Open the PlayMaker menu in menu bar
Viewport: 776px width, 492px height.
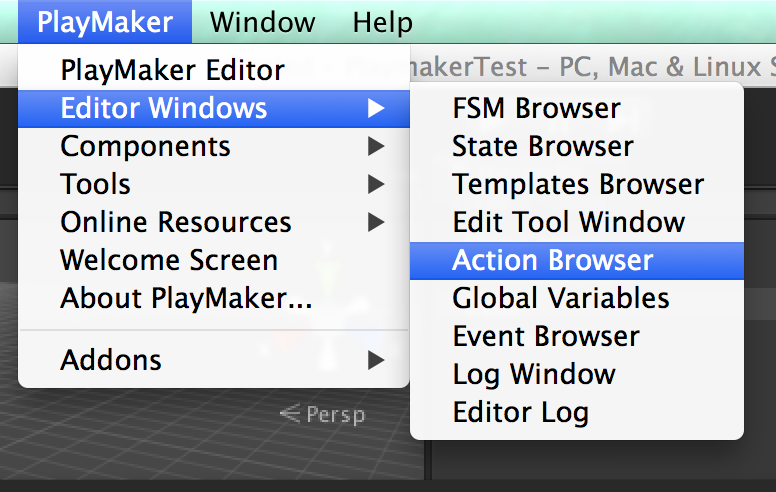tap(105, 22)
